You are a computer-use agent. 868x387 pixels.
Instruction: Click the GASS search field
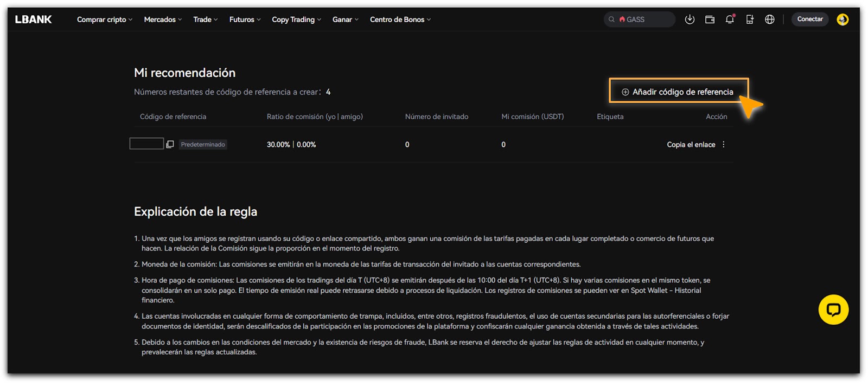point(640,20)
